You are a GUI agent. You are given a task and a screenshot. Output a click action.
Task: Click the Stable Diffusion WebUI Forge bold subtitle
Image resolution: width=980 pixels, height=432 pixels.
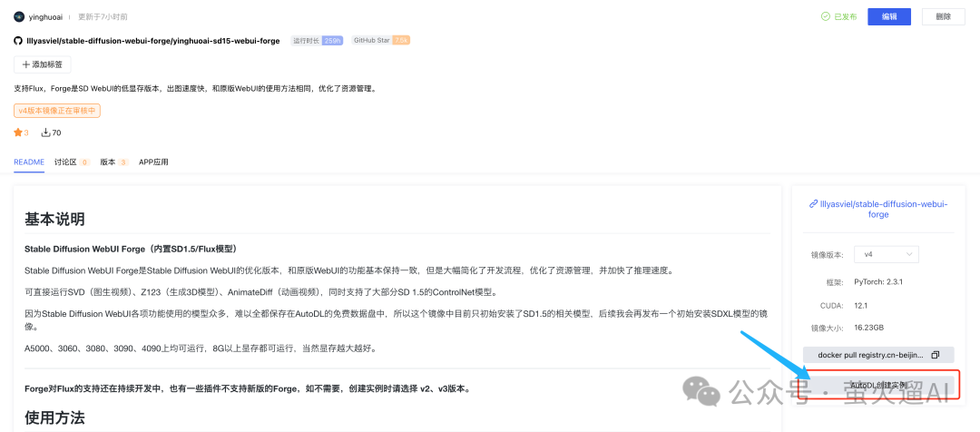(130, 249)
